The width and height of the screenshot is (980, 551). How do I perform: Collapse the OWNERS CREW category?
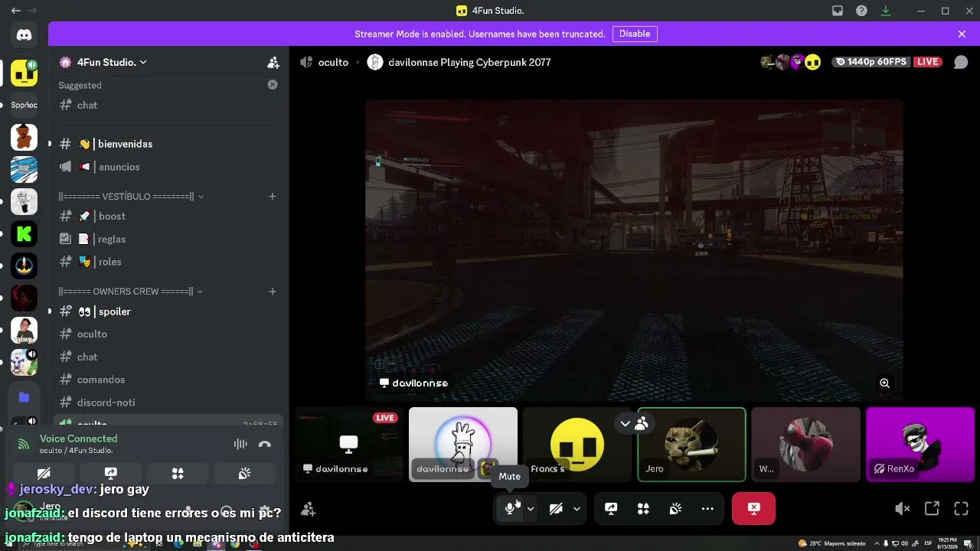point(131,292)
